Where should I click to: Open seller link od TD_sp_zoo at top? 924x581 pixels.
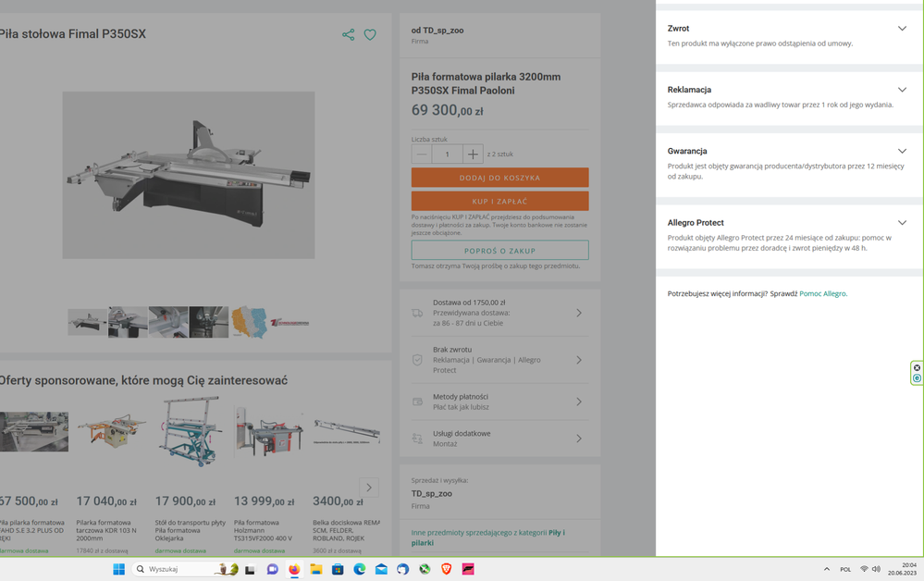click(437, 30)
